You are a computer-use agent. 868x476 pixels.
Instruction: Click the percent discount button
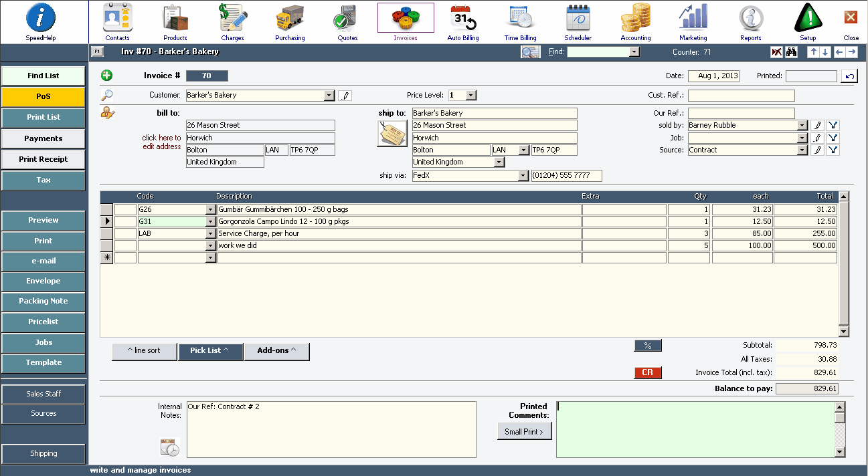point(648,346)
